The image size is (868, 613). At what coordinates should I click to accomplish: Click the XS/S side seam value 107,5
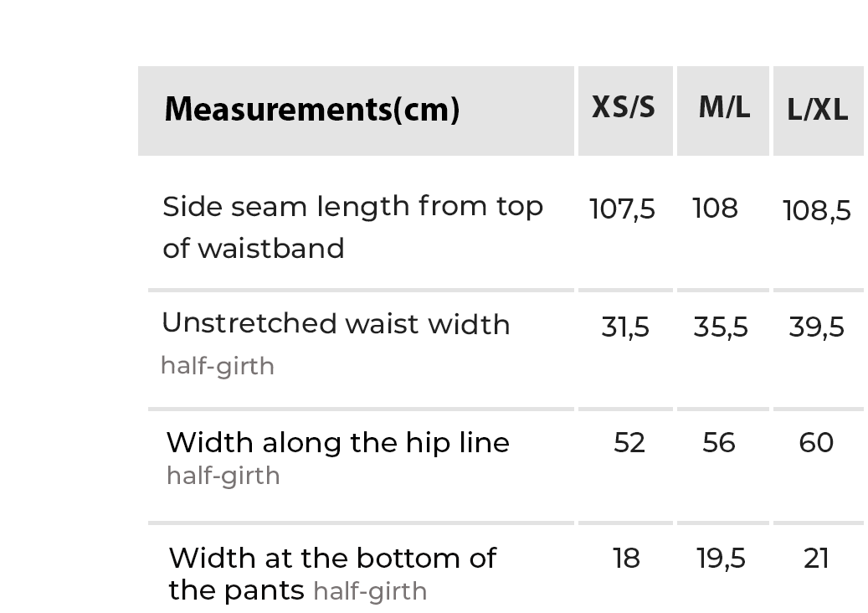coord(622,209)
